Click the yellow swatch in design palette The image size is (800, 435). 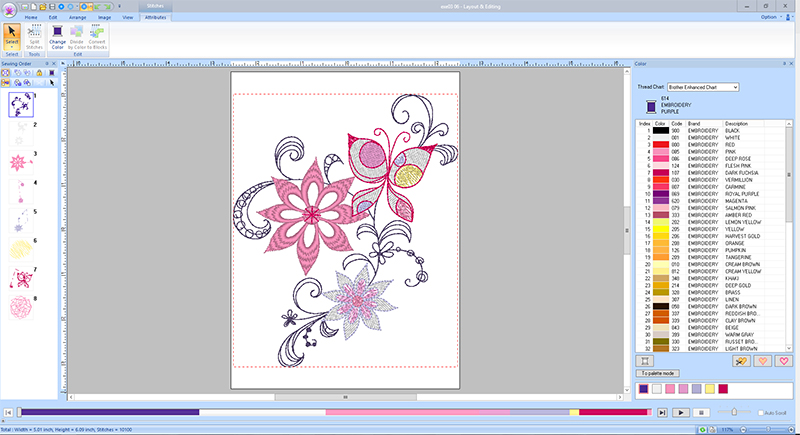click(x=708, y=388)
